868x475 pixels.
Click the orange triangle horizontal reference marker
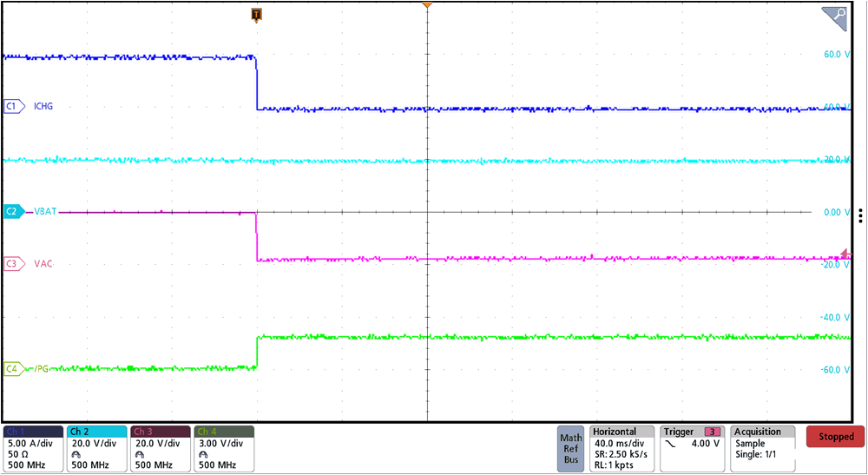pos(426,7)
